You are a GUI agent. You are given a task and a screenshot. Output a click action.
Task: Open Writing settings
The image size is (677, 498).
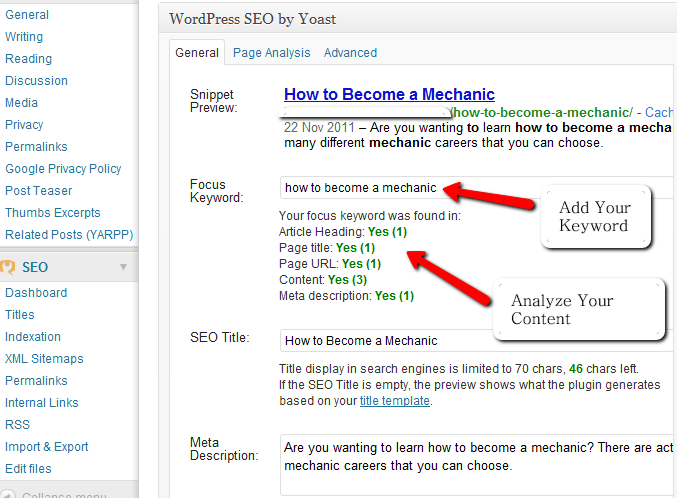[x=24, y=37]
